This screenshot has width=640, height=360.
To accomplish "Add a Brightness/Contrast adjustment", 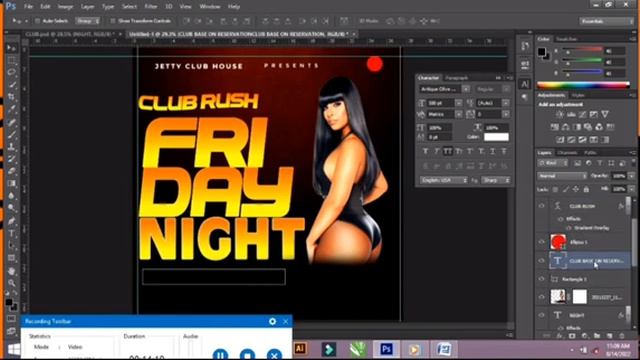I will click(560, 115).
